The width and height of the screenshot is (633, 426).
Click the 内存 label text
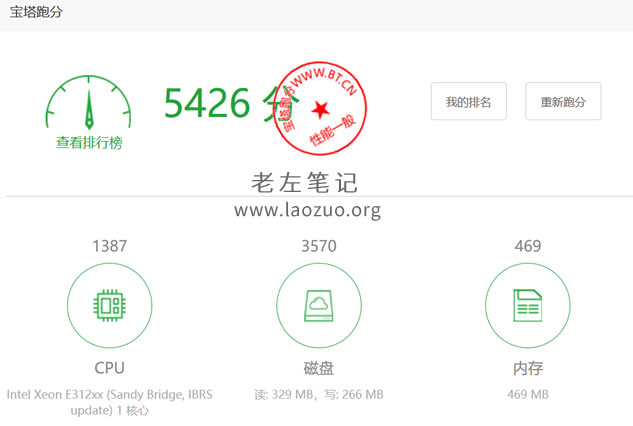pos(528,368)
